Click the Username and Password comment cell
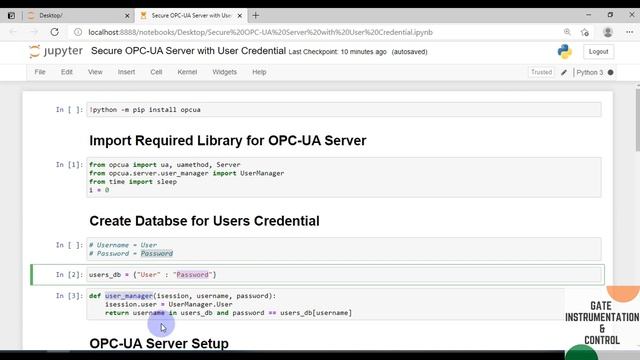This screenshot has width=640, height=360. coord(344,249)
